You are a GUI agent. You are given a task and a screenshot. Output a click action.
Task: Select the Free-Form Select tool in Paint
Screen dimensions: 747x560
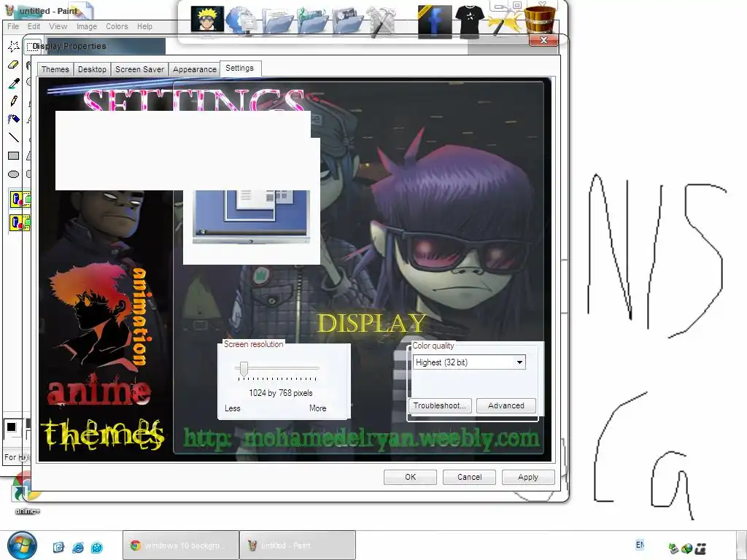click(x=13, y=46)
